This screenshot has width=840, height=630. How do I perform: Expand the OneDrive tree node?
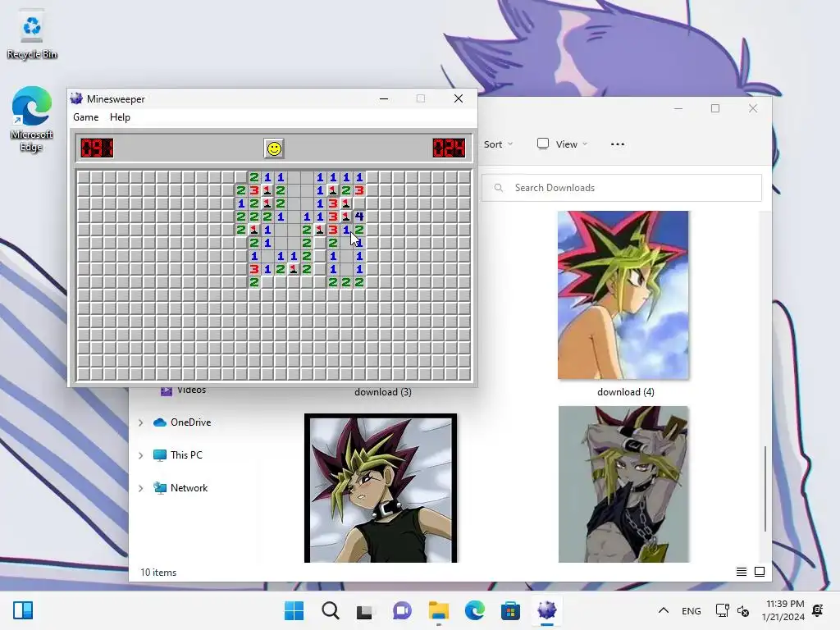coord(141,422)
